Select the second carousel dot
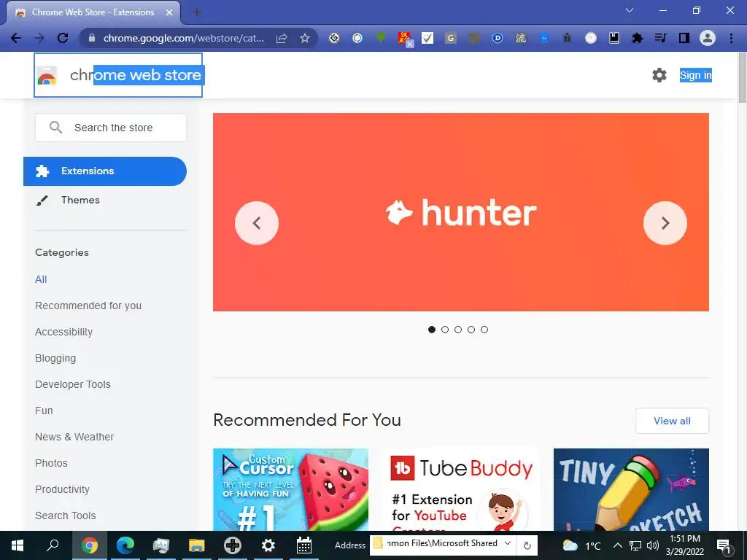 (445, 330)
